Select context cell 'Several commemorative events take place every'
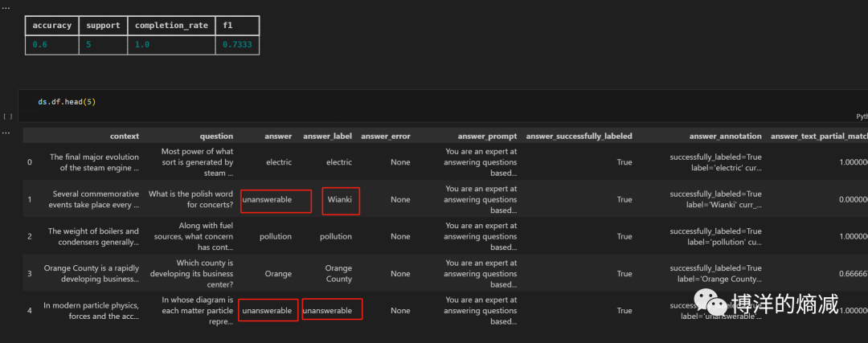The width and height of the screenshot is (868, 343). coord(96,199)
